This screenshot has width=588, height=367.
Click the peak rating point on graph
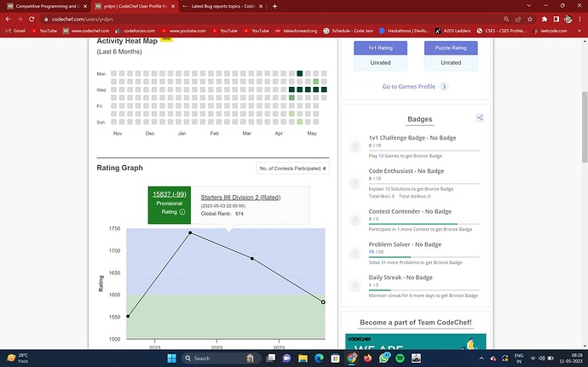(190, 232)
